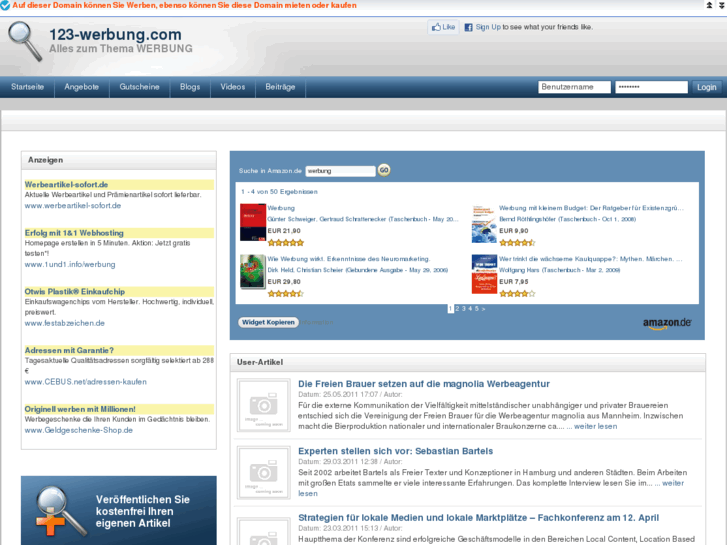This screenshot has height=545, width=727.
Task: Open 'Wer trinkt die wachsame Kaulquappe' title link
Action: click(x=591, y=259)
